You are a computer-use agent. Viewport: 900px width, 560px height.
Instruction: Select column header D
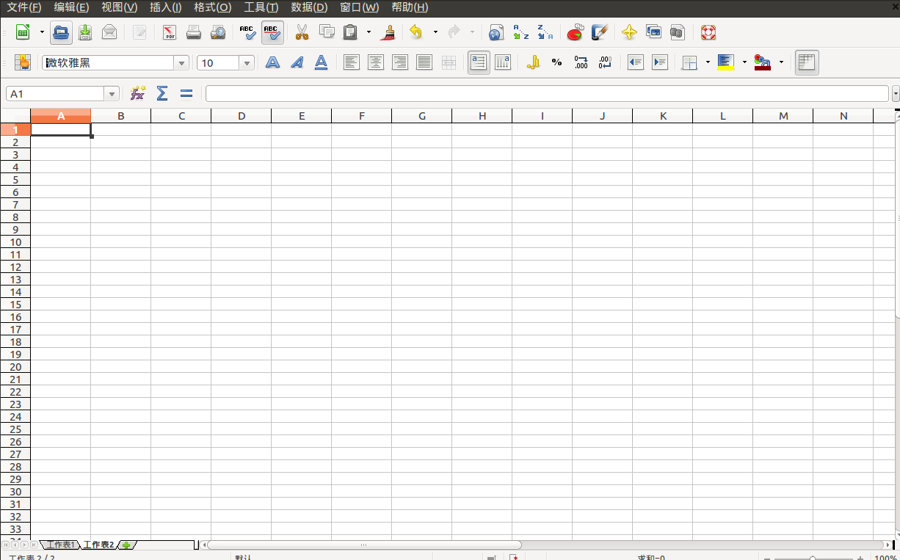coord(241,116)
